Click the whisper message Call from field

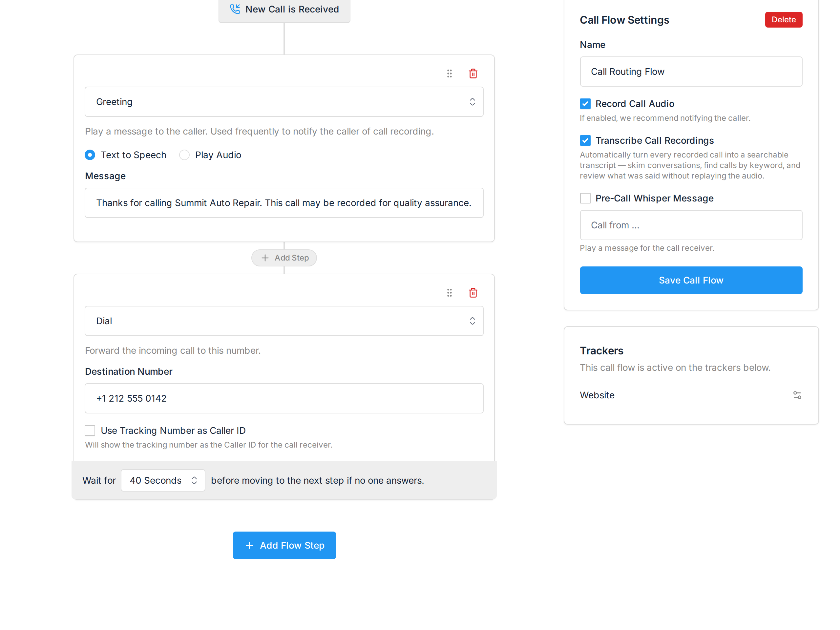coord(691,225)
